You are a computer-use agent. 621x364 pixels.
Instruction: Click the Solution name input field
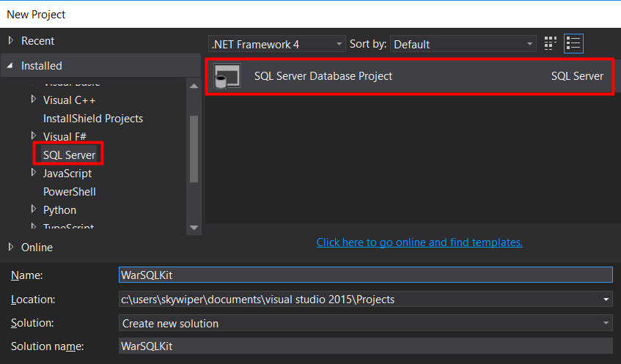tap(366, 346)
